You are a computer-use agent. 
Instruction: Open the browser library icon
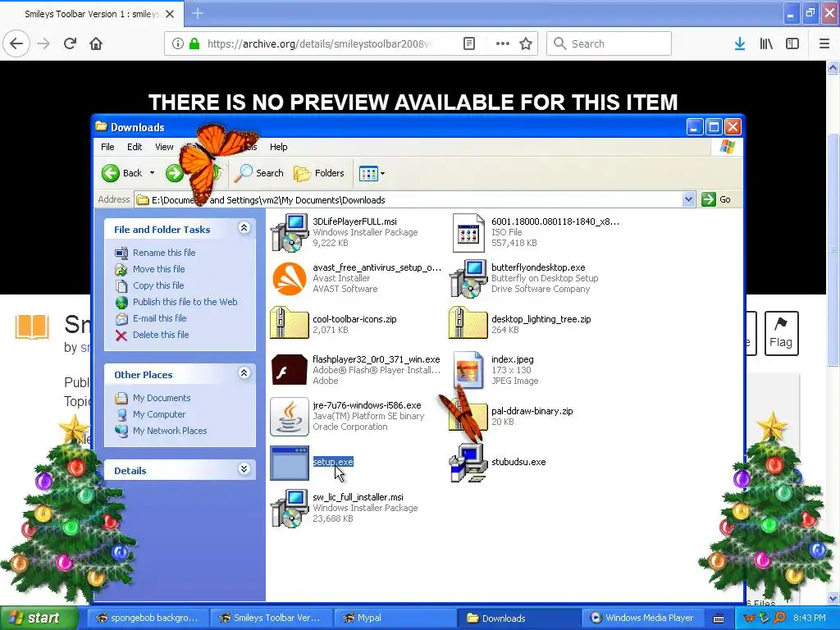click(766, 43)
